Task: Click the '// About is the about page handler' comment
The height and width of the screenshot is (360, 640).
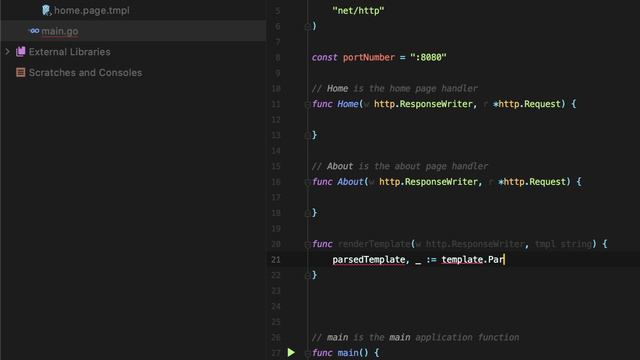Action: (x=400, y=167)
